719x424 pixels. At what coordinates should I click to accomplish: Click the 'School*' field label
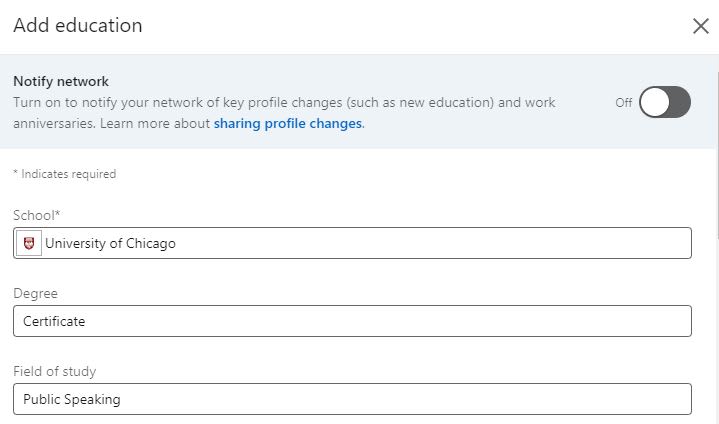38,215
